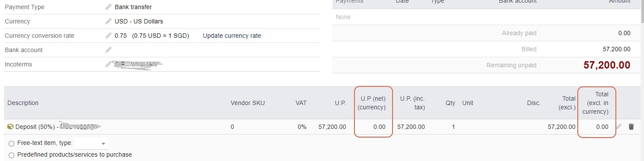Click the Deposit product box icon
Screen dimensions: 644x161
click(x=10, y=127)
